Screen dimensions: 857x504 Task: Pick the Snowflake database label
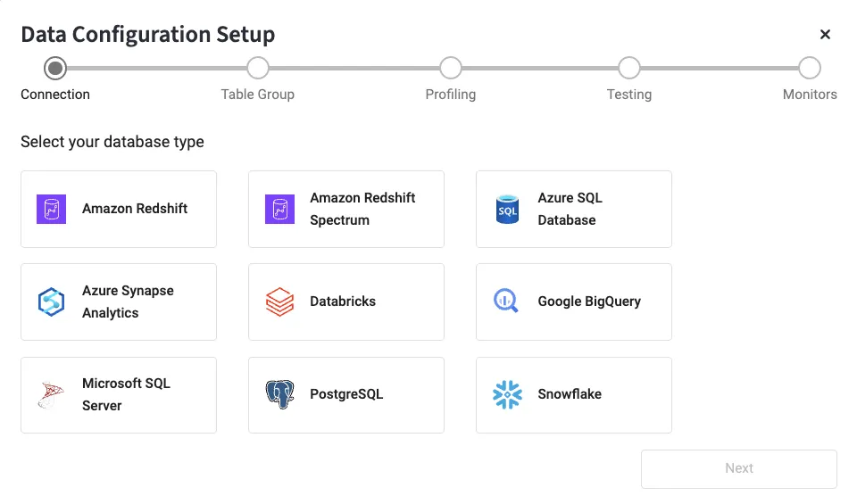point(570,394)
